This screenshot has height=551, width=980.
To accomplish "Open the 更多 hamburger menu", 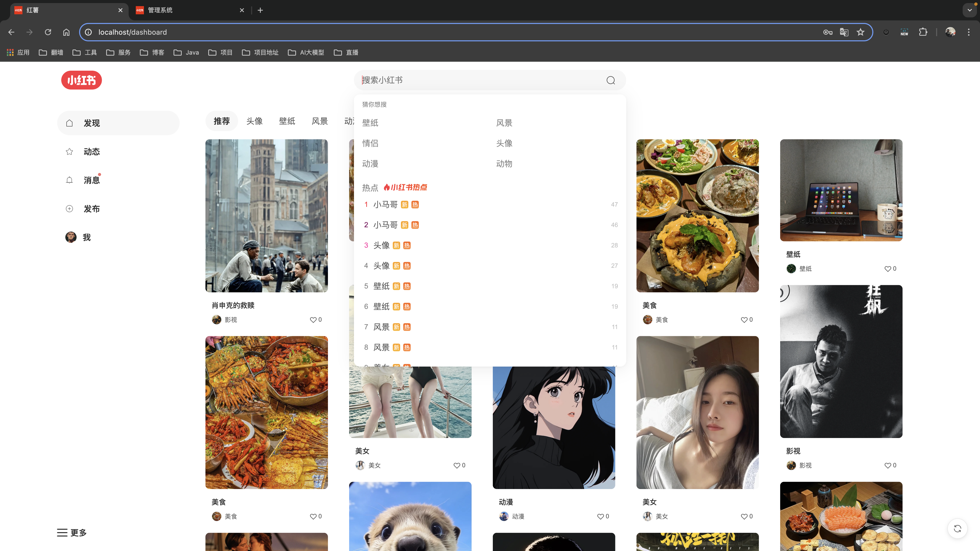I will click(72, 532).
